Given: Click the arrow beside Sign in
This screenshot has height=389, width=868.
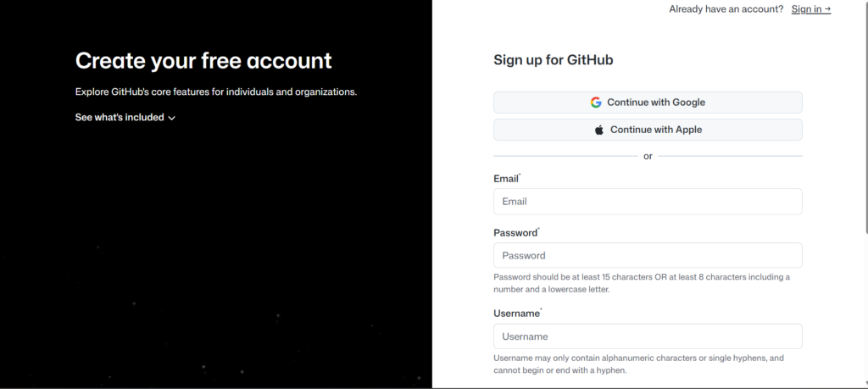Looking at the screenshot, I should point(827,9).
